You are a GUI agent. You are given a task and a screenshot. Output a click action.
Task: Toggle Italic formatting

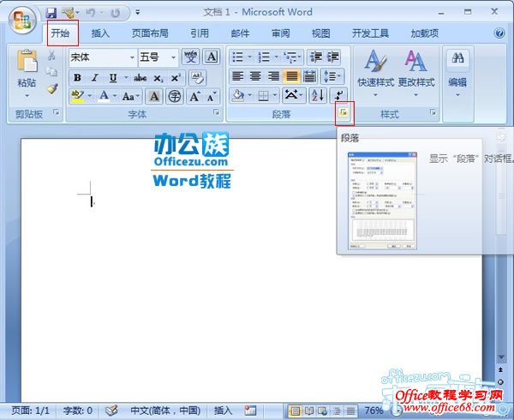(95, 78)
